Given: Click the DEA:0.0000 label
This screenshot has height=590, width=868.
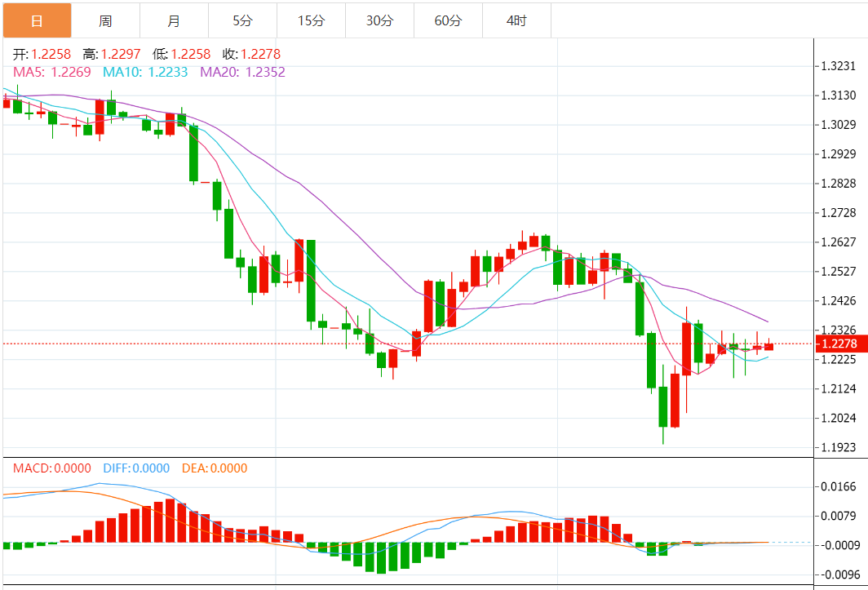Looking at the screenshot, I should click(x=215, y=468).
